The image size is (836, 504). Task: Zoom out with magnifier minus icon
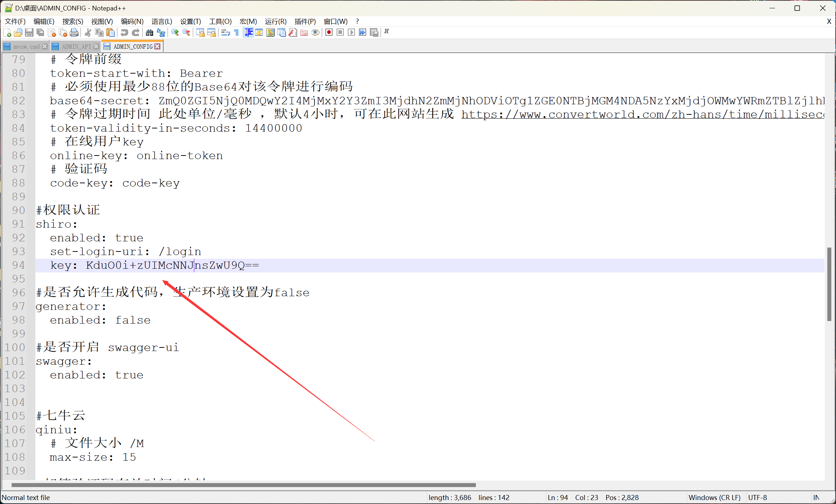[x=186, y=33]
